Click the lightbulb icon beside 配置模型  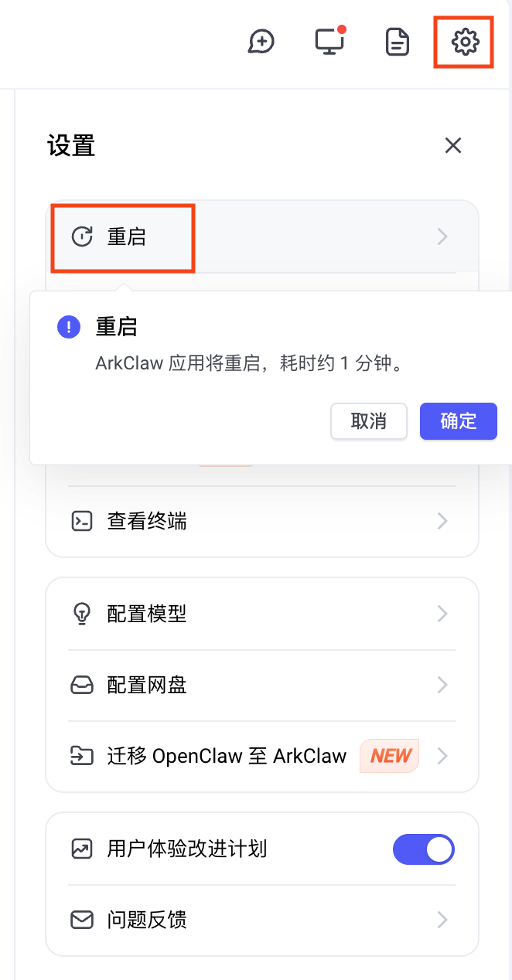[x=82, y=614]
